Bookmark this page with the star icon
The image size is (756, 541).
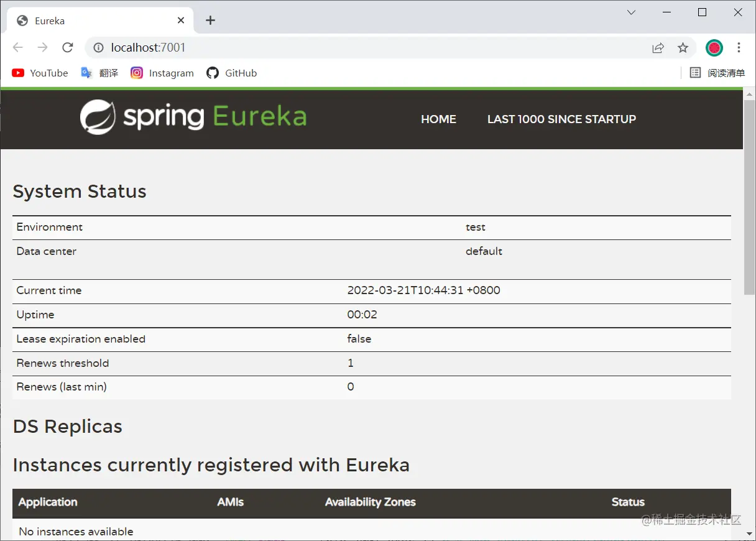[683, 48]
